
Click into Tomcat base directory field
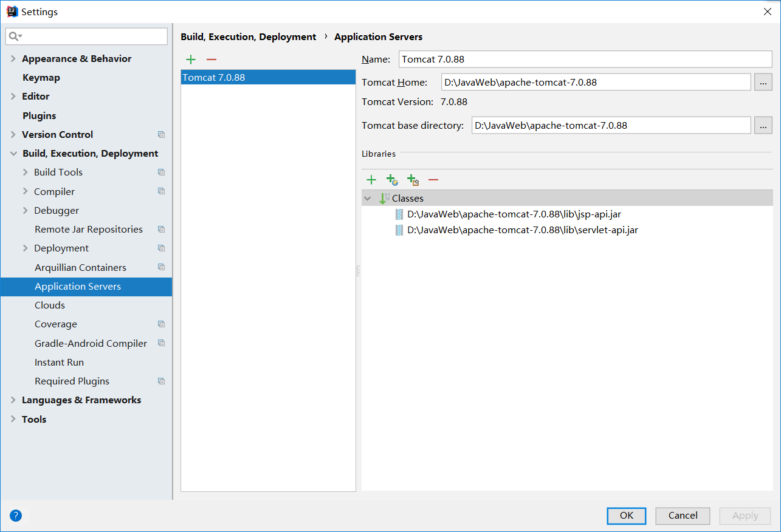(x=611, y=126)
